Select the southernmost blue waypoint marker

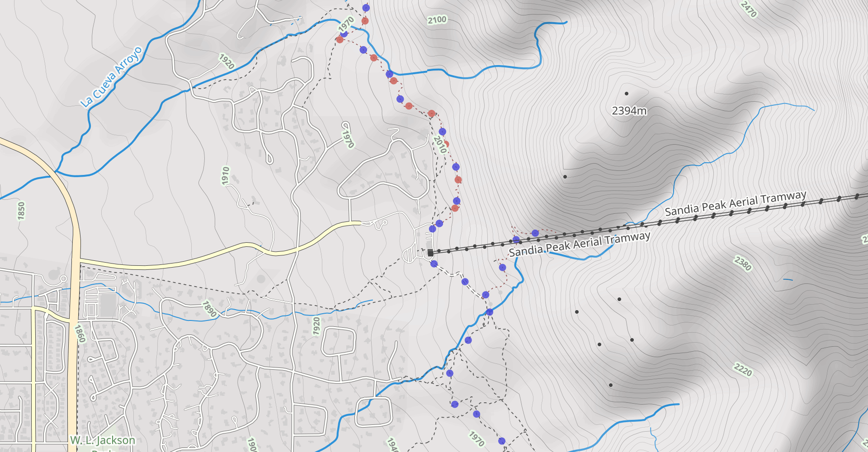[x=501, y=441]
